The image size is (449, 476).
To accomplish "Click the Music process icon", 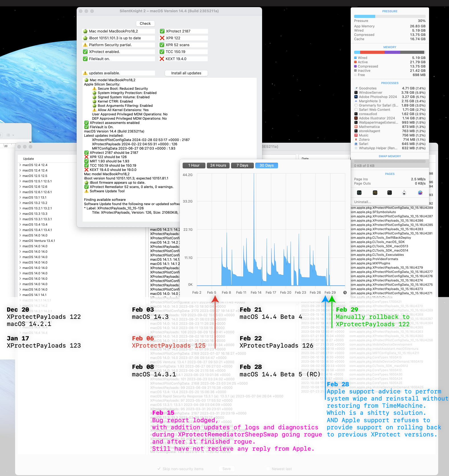I will tap(356, 135).
